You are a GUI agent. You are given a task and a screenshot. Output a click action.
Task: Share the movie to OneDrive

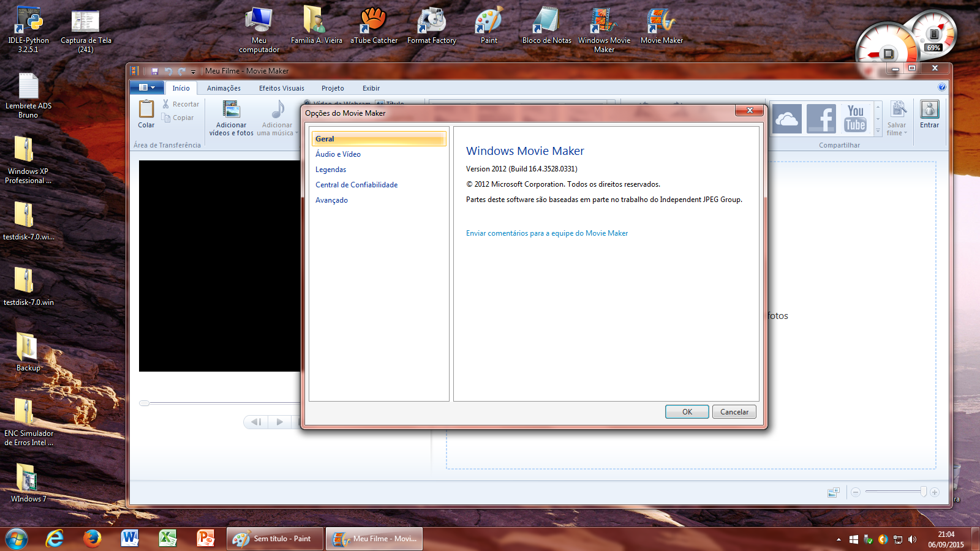(787, 118)
